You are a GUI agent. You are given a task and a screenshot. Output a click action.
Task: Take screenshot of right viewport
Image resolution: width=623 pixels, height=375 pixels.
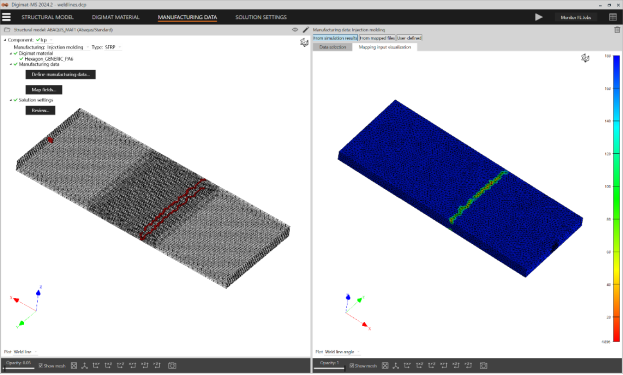(x=484, y=365)
